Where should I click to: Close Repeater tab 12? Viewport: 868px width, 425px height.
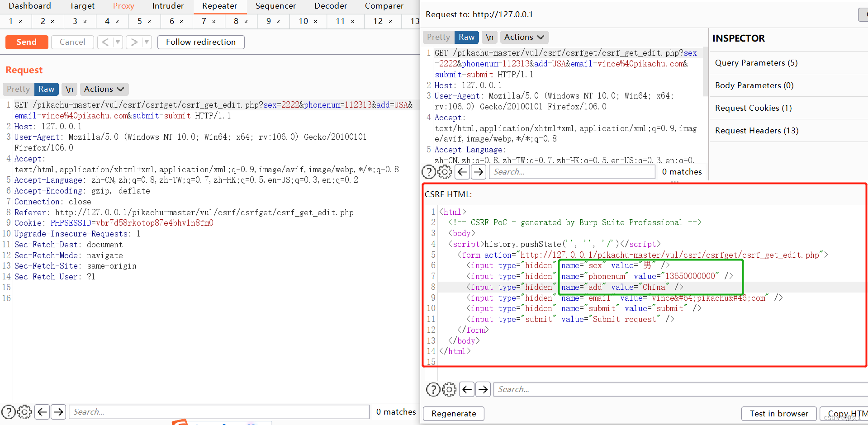(x=390, y=22)
